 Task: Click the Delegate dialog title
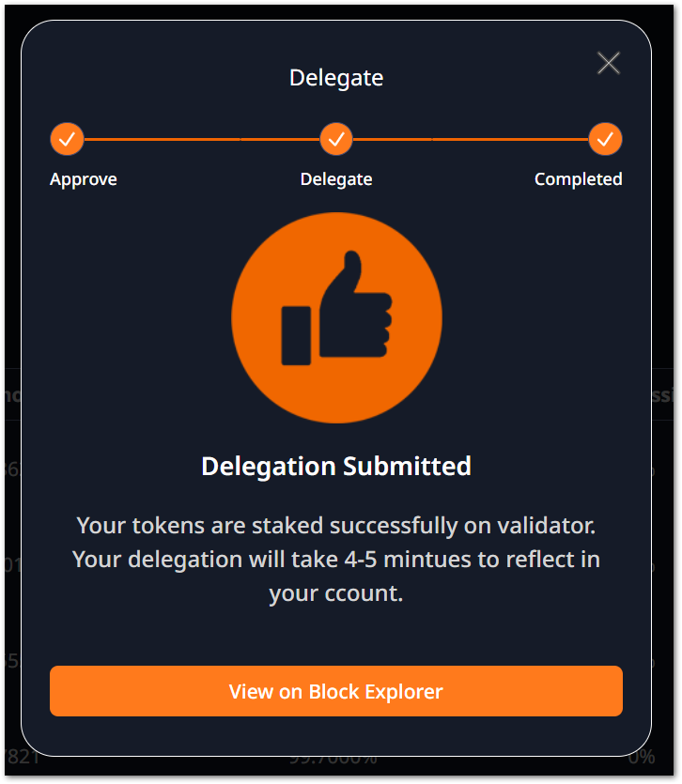336,78
